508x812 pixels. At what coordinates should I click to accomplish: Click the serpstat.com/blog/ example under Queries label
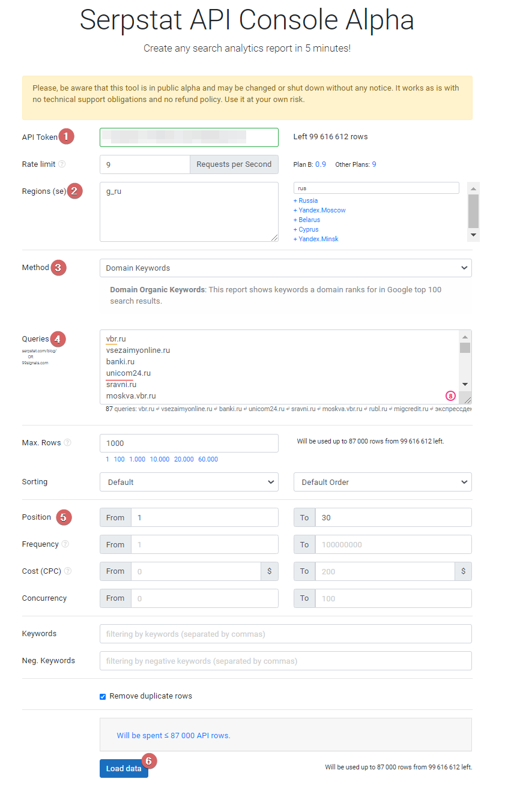pyautogui.click(x=39, y=350)
